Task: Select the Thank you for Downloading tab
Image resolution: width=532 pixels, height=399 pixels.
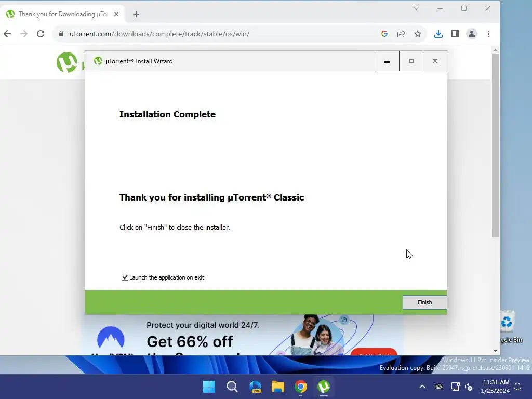Action: pos(63,14)
